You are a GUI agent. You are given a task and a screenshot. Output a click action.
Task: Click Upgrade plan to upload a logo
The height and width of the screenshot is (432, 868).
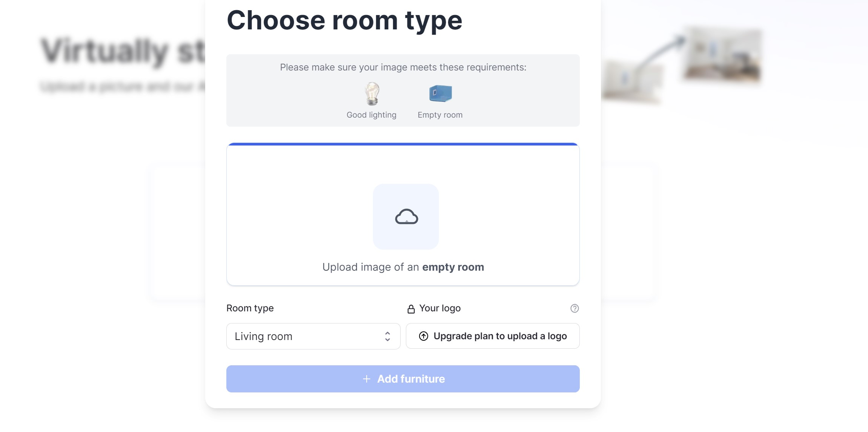[492, 336]
